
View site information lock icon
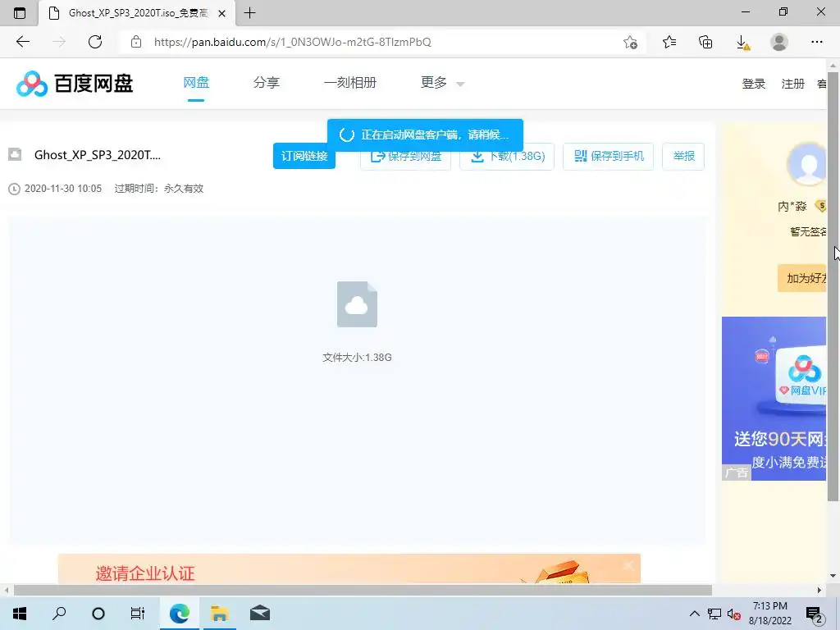(136, 42)
